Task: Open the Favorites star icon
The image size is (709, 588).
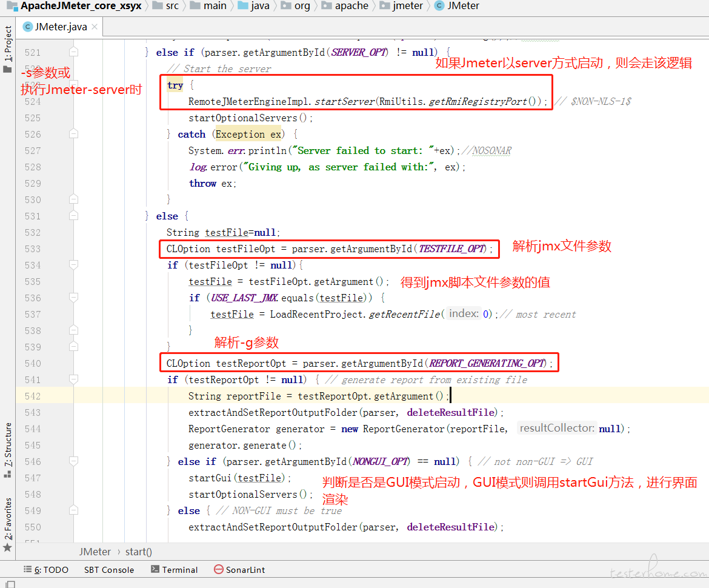Action: (7, 548)
